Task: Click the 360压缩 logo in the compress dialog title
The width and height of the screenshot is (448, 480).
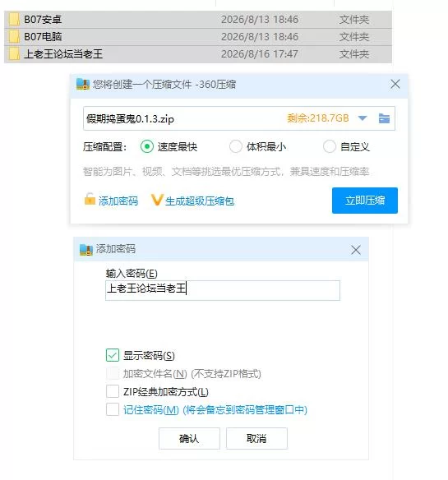Action: [x=83, y=84]
